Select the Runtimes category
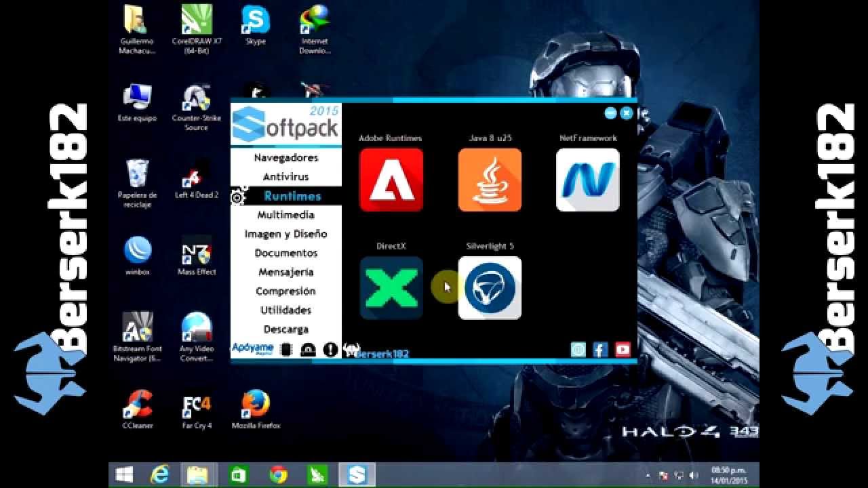 [292, 196]
